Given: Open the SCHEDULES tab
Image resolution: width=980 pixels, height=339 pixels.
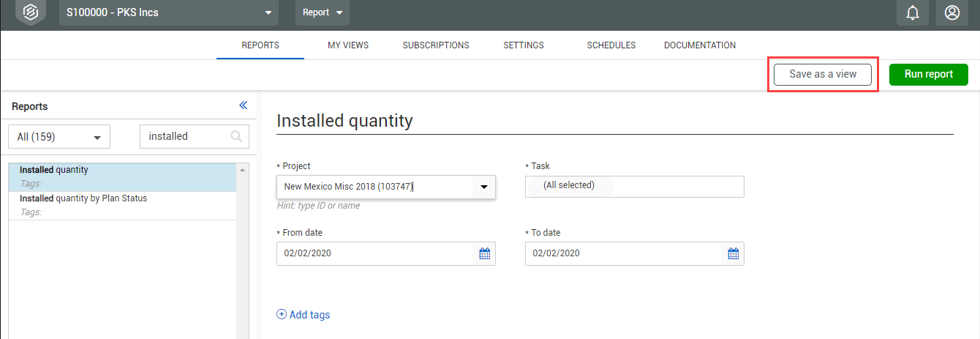Looking at the screenshot, I should click(x=611, y=45).
